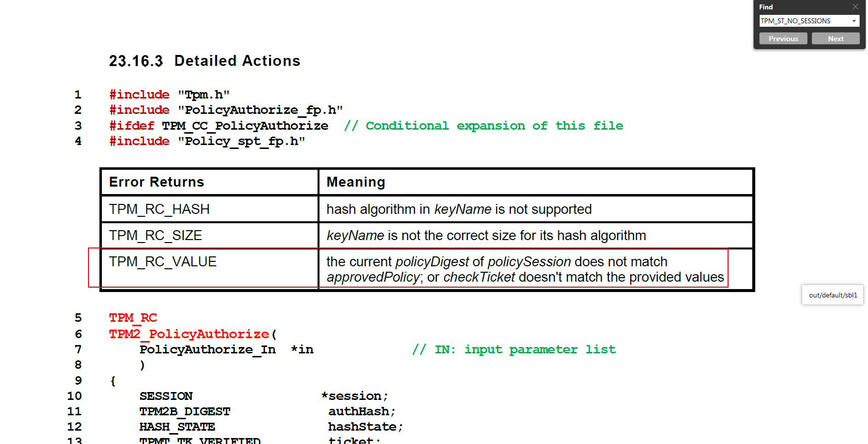868x444 pixels.
Task: Click the TPM2B_DIGEST type declaration
Action: coord(185,411)
